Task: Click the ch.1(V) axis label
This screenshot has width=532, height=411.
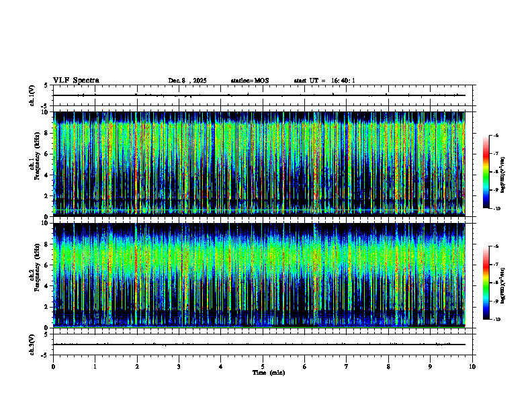Action: (x=32, y=95)
